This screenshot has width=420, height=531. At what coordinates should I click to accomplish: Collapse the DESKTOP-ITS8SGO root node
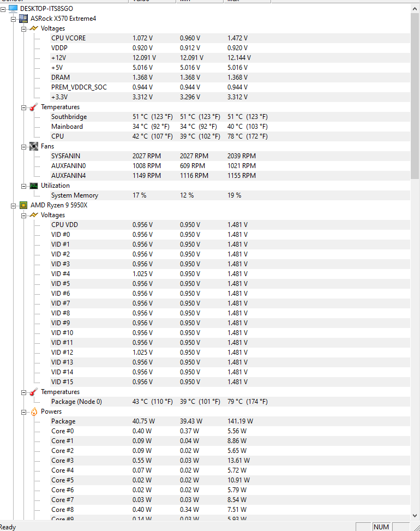pyautogui.click(x=3, y=9)
